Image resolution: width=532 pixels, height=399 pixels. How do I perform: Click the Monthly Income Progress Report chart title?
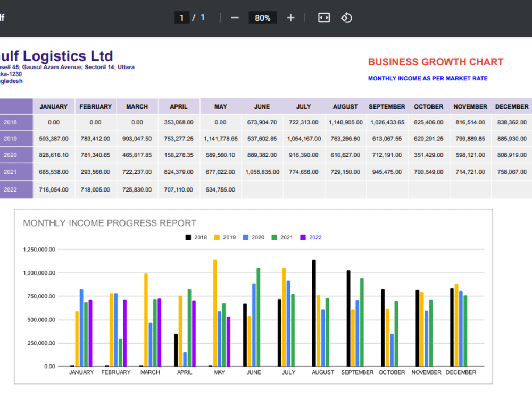(110, 223)
